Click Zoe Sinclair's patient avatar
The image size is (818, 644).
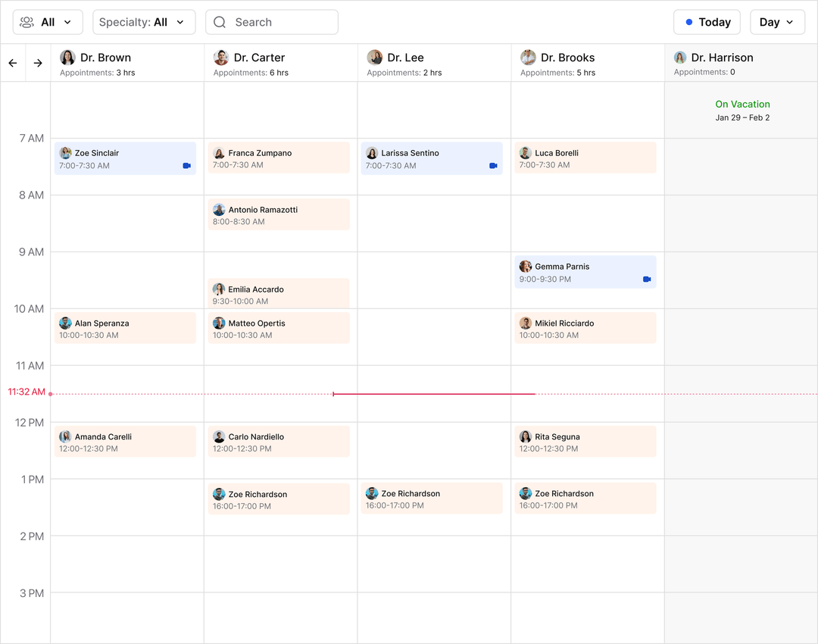[65, 153]
